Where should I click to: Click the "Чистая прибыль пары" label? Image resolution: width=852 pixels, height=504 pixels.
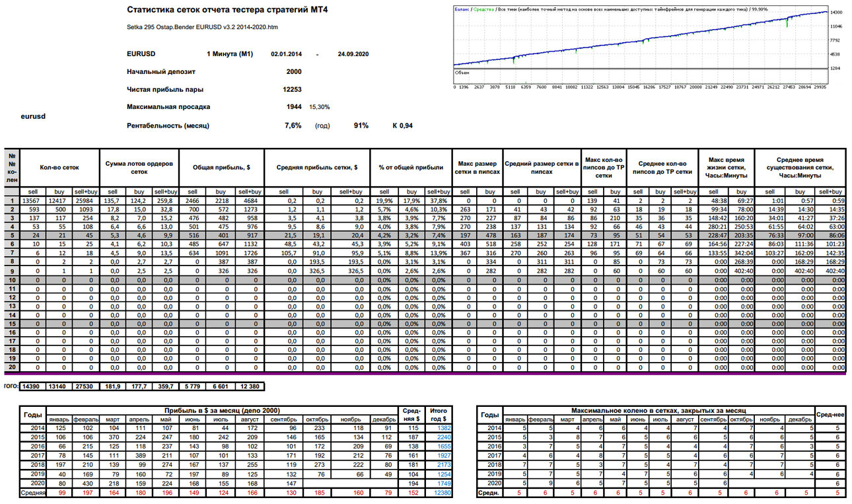pos(165,89)
